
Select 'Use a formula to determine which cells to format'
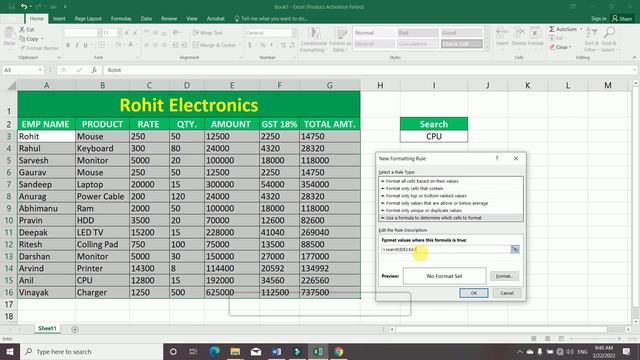pyautogui.click(x=451, y=218)
